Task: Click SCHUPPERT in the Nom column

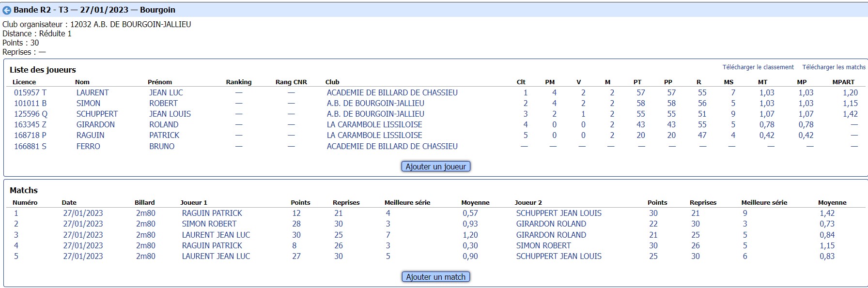Action: pyautogui.click(x=97, y=114)
